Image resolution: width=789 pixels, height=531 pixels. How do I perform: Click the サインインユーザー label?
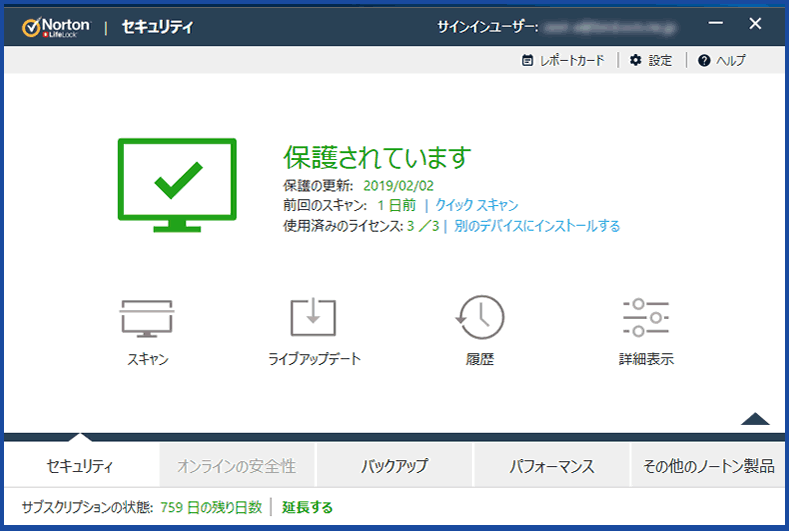[487, 27]
